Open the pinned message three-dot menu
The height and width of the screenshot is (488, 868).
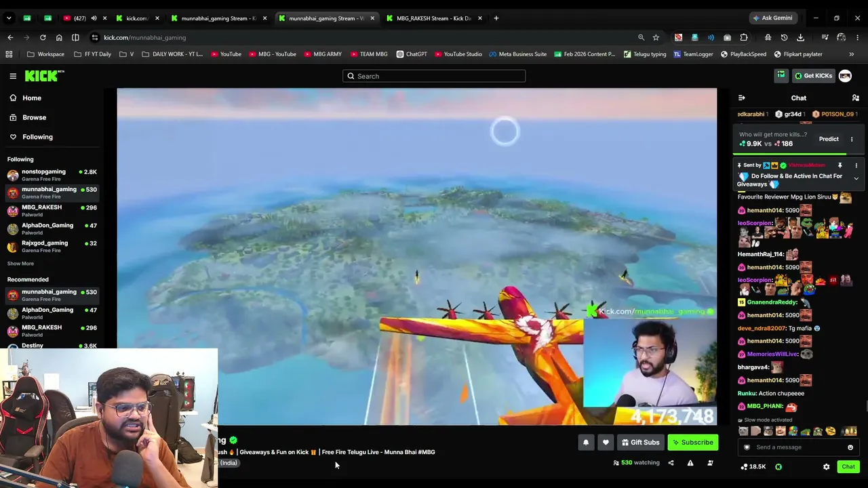pos(856,165)
